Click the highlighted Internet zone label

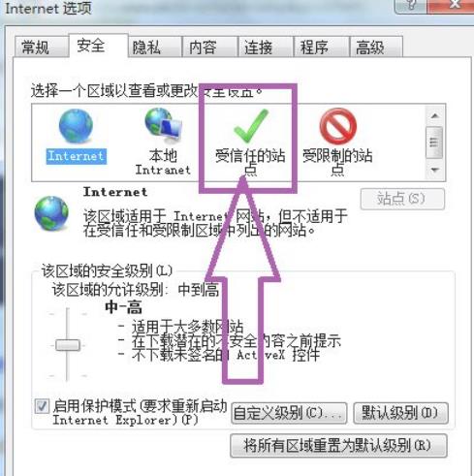pos(77,156)
